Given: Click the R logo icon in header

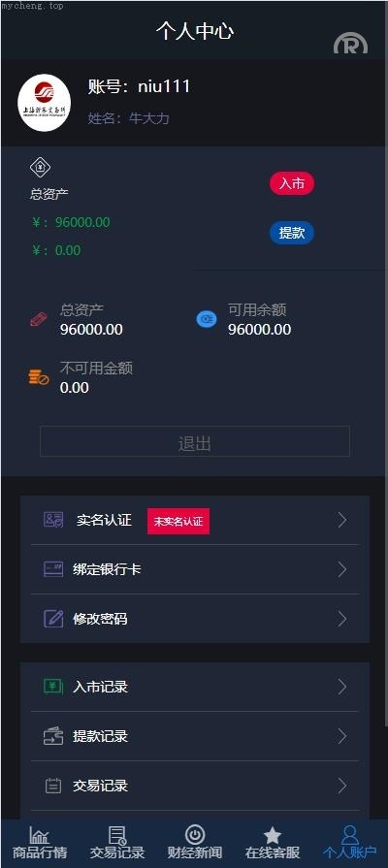Looking at the screenshot, I should (350, 45).
